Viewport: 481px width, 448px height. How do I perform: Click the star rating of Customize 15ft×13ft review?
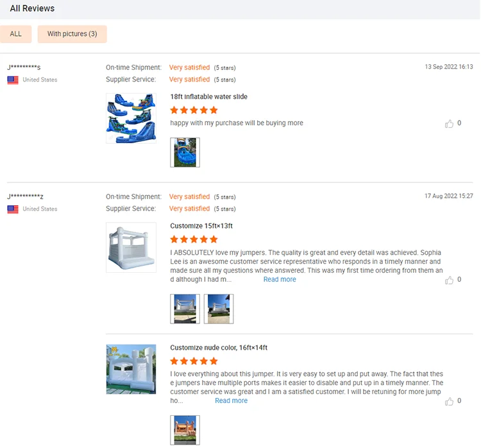pos(194,239)
